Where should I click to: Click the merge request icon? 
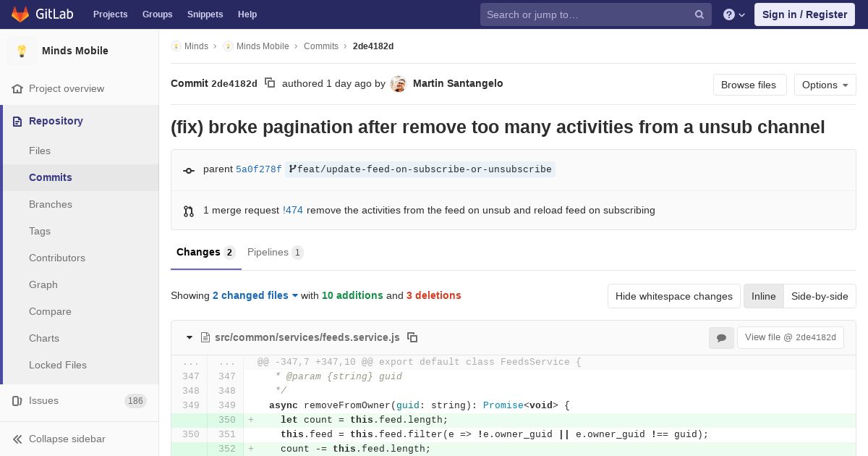[189, 211]
